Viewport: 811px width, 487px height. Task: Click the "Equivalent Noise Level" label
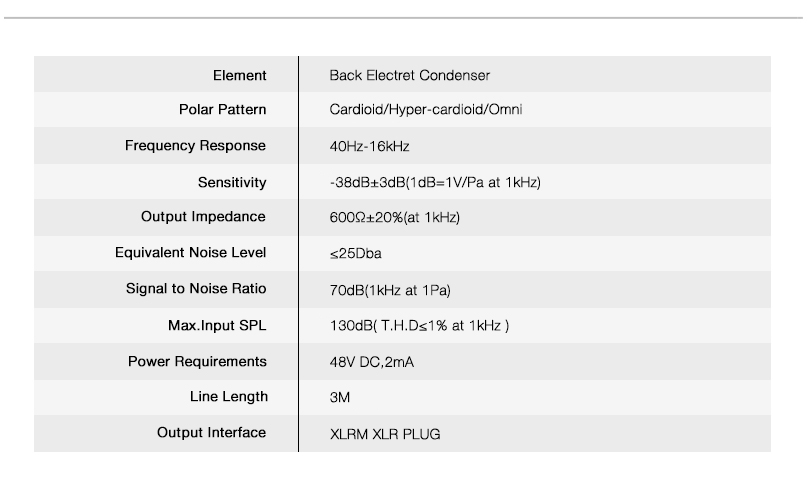pos(190,253)
